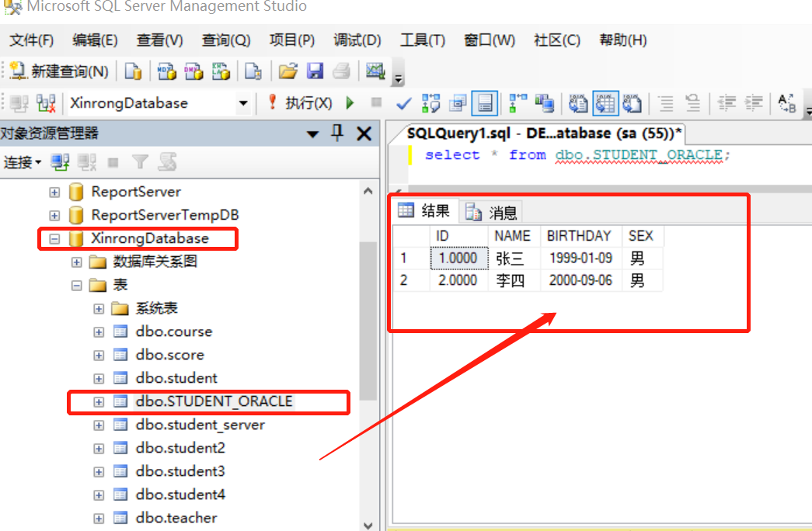
Task: Uncomment the selected lines
Action: click(693, 103)
